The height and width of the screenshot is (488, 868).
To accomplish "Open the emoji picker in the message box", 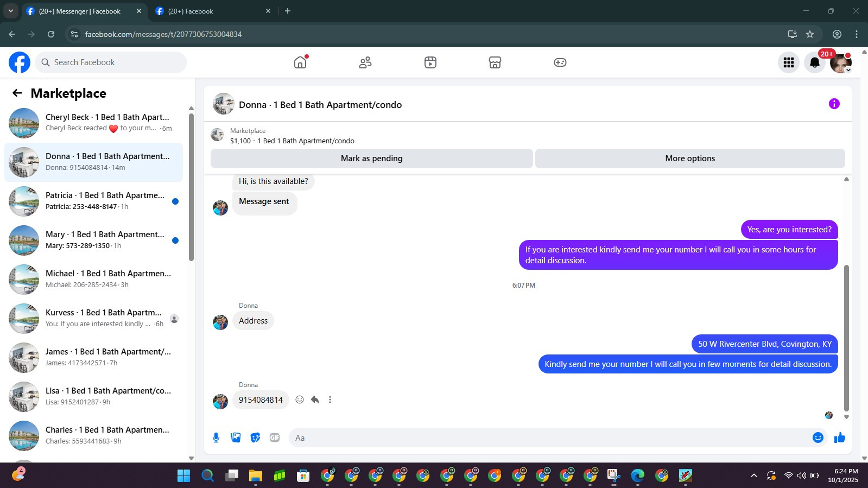I will pyautogui.click(x=818, y=438).
